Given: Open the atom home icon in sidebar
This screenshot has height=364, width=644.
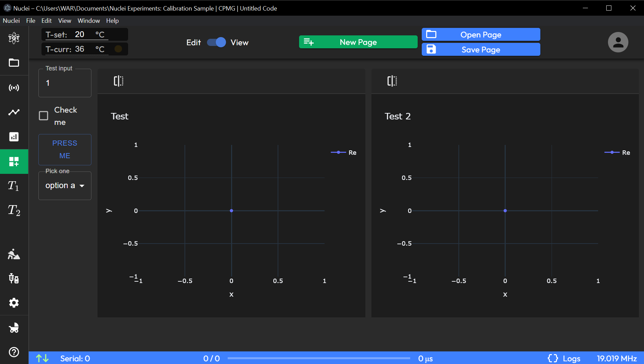Looking at the screenshot, I should [14, 38].
